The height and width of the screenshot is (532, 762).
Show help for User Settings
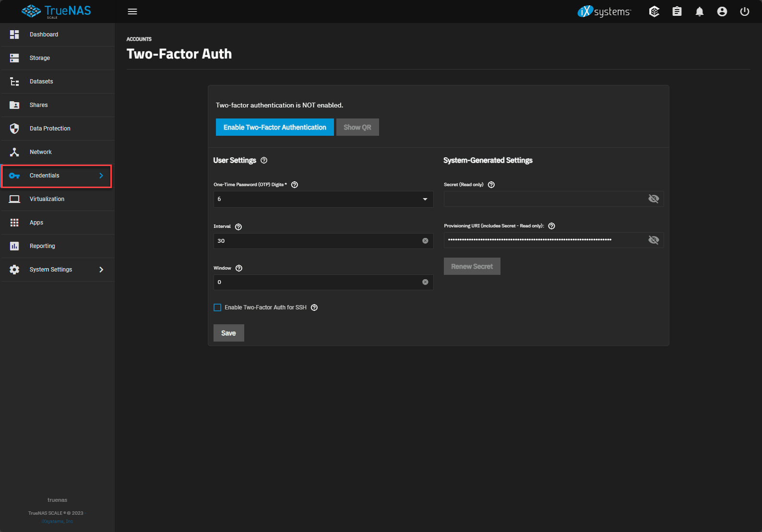[264, 160]
